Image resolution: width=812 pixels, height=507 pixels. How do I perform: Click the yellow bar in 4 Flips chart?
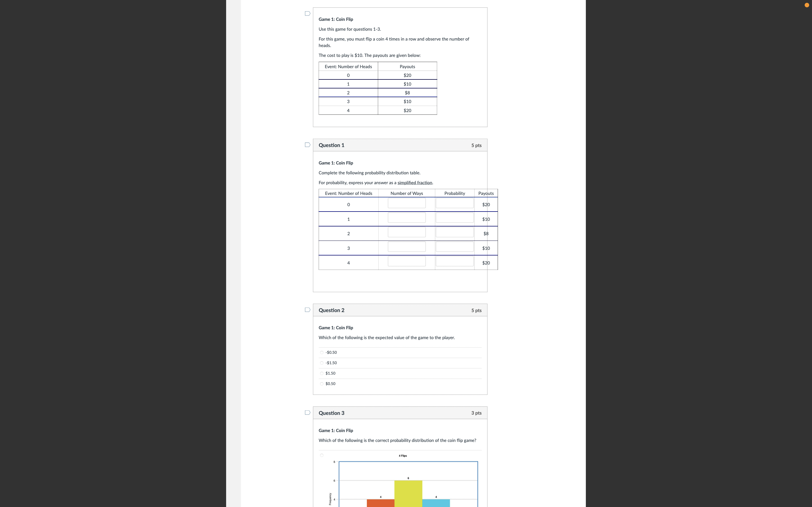(x=408, y=493)
